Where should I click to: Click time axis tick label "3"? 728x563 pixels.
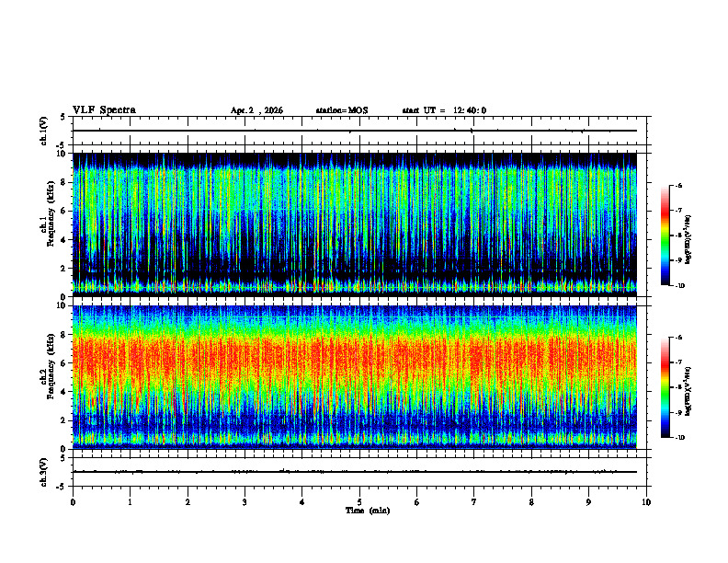click(245, 502)
